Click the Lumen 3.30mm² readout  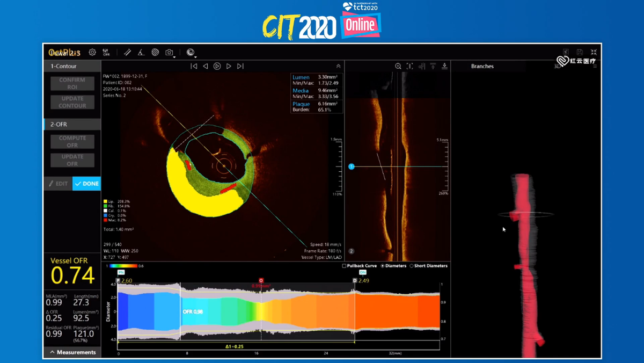tap(327, 77)
